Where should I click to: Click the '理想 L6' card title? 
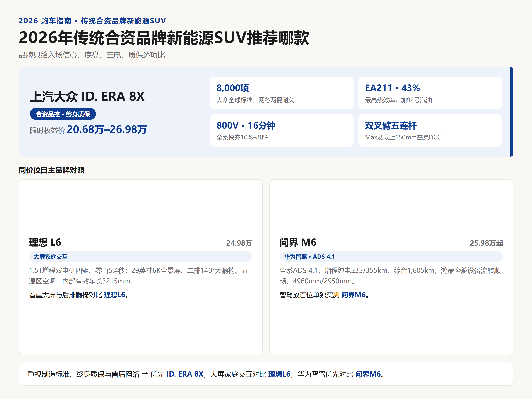tap(45, 242)
